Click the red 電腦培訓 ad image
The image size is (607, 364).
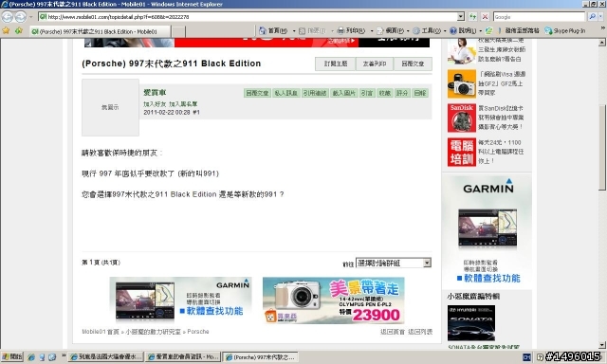pyautogui.click(x=462, y=152)
